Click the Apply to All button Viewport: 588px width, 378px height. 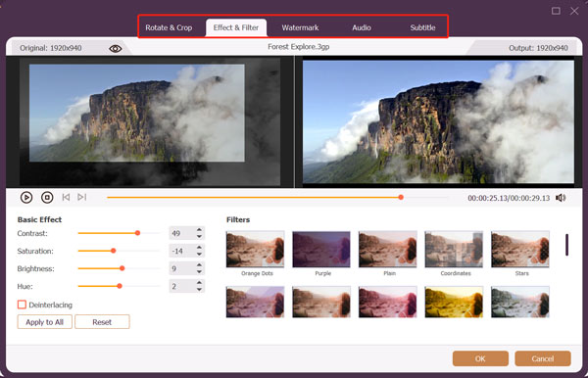coord(45,322)
